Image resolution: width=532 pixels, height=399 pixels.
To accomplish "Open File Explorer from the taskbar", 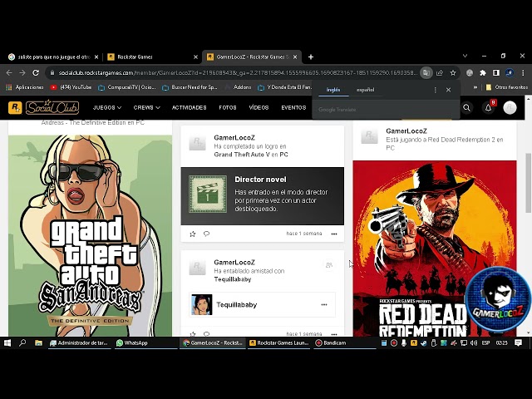I will (x=38, y=343).
